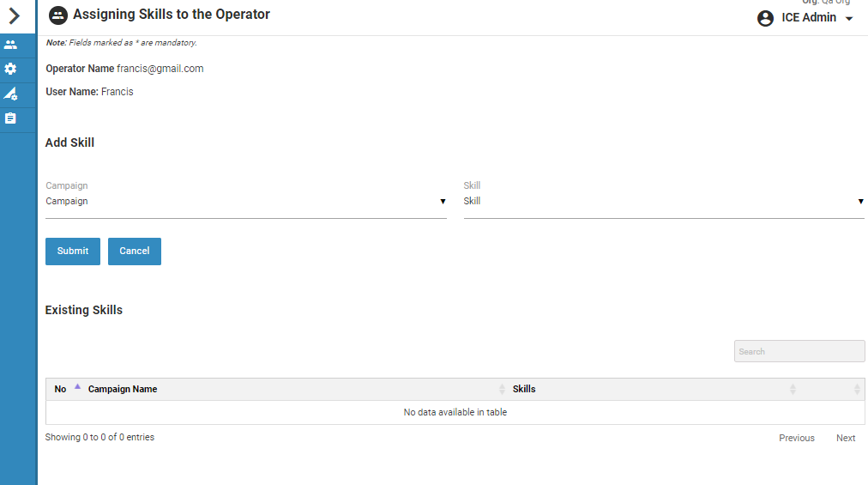Open the Campaign dropdown
Screen dimensions: 868x485
point(245,202)
